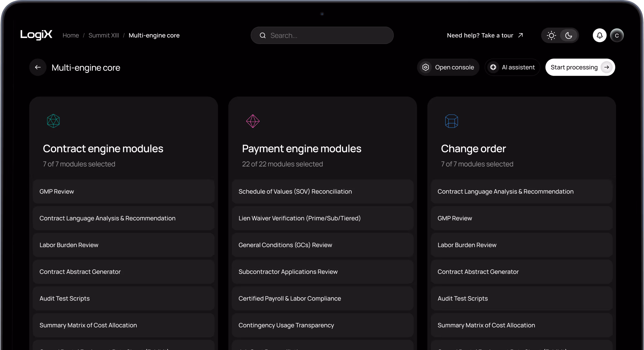This screenshot has width=644, height=350.
Task: Open the Take a tour link
Action: [500, 35]
